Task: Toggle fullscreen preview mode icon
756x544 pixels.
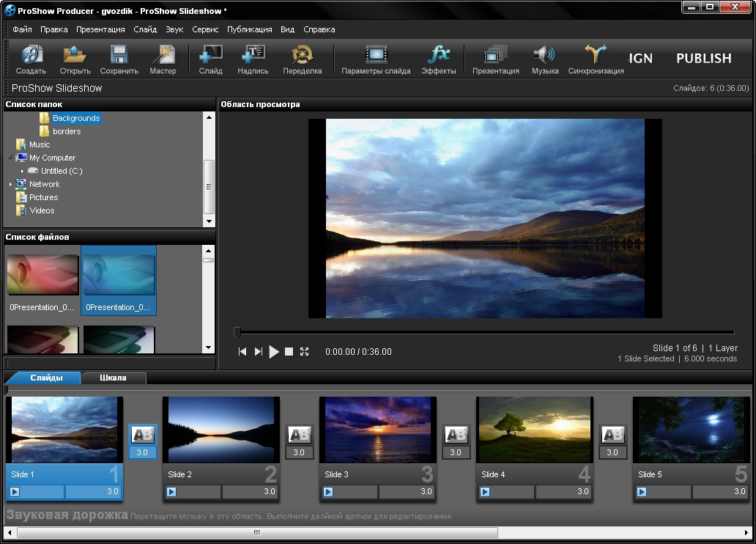Action: tap(304, 352)
